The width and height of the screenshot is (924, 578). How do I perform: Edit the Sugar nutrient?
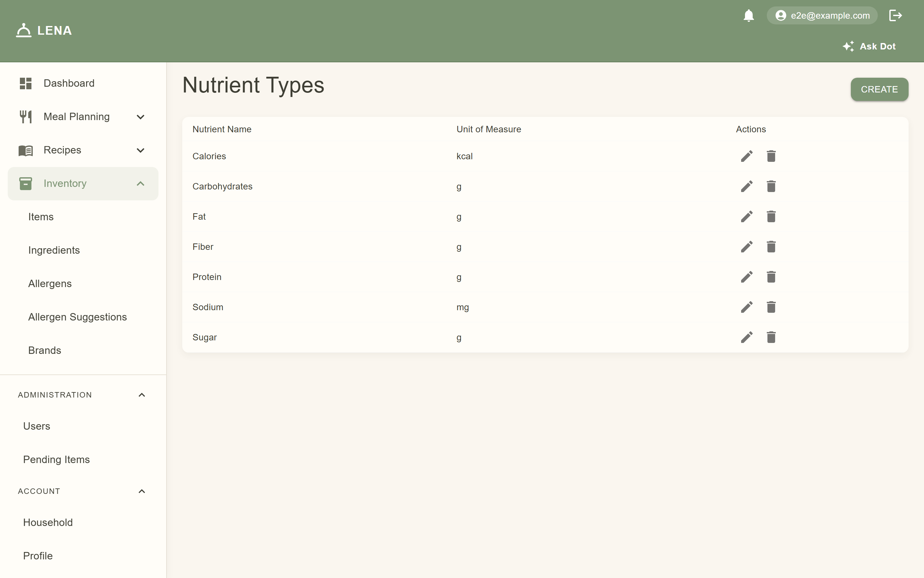[x=747, y=337]
